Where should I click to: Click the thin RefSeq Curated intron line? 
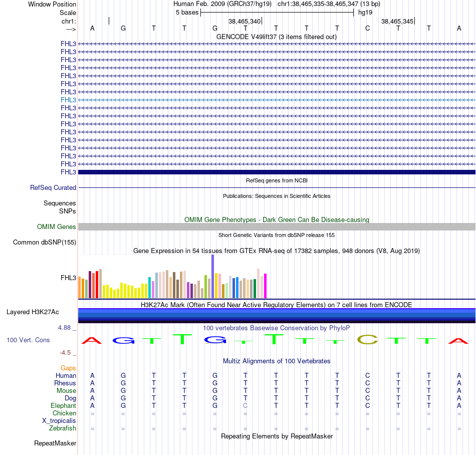coord(277,187)
